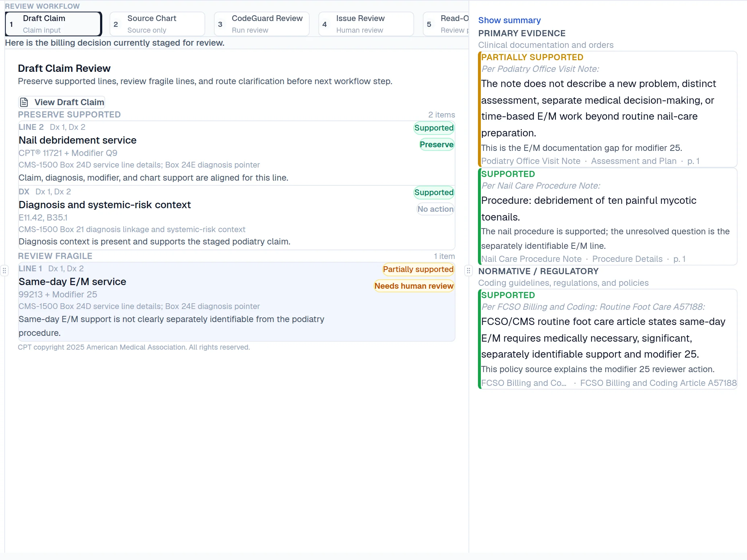Click Podiatry Office Visit Note source citation
This screenshot has width=747, height=560.
(531, 161)
